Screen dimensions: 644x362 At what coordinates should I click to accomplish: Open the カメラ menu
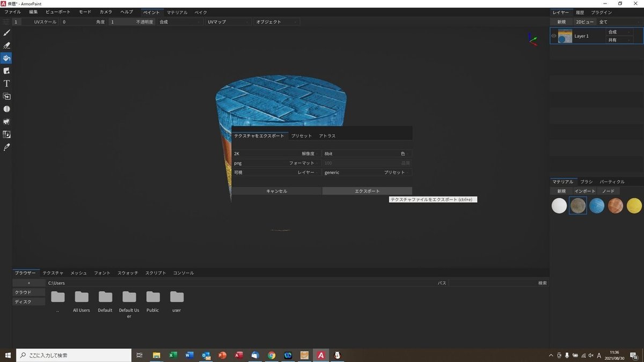[106, 12]
